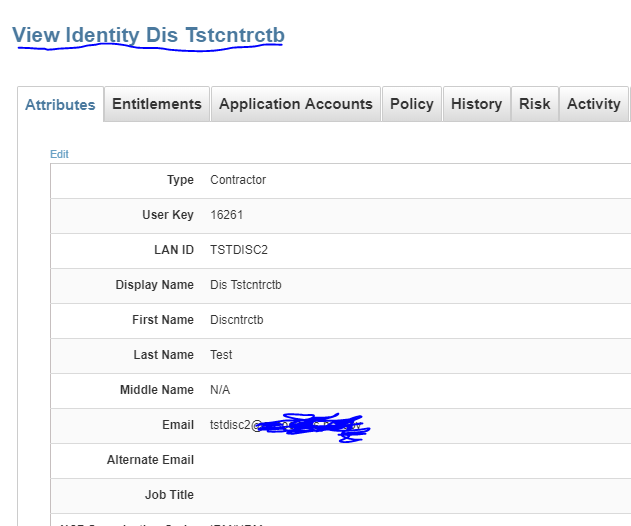Click the Job Title field label

coord(169,495)
